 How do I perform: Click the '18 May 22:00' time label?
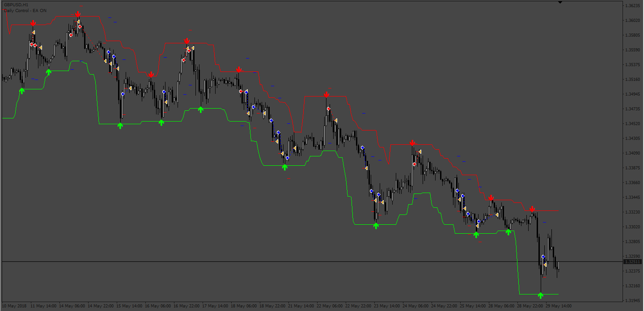(273, 307)
